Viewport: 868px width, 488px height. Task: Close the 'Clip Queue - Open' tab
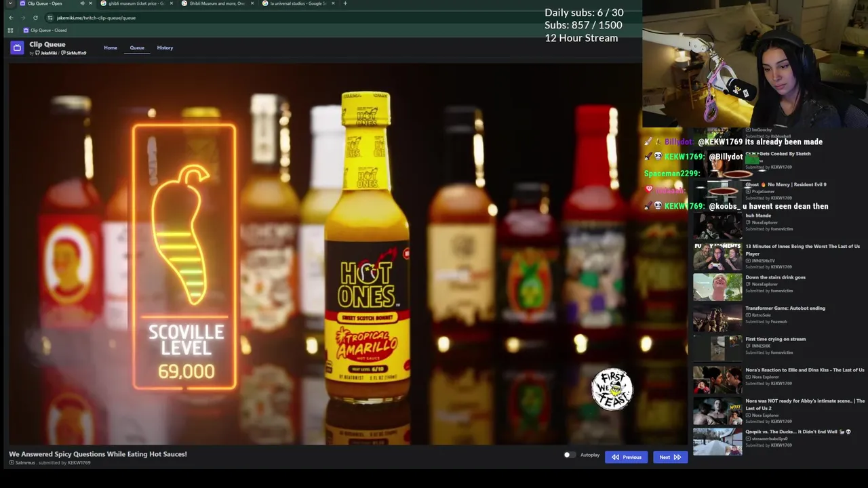pos(90,3)
